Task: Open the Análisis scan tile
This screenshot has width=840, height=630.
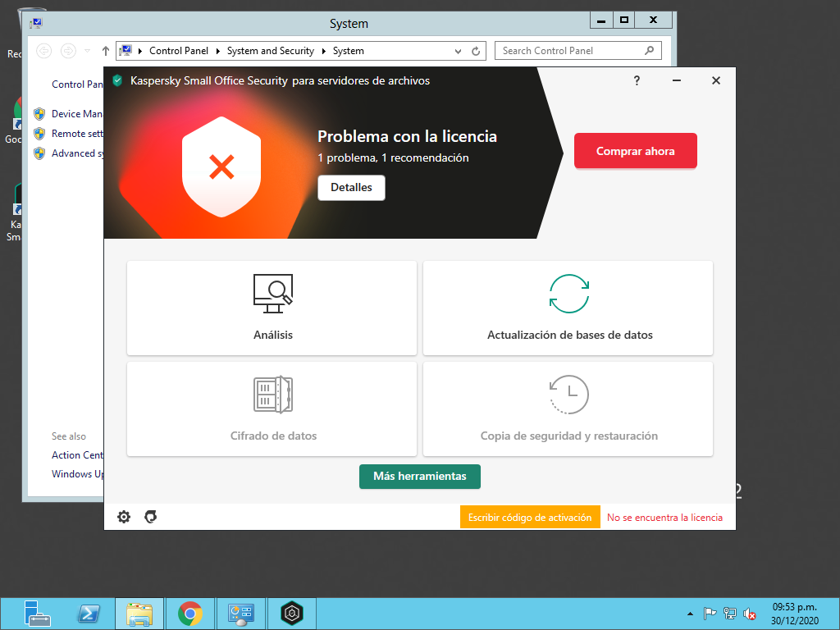Action: click(x=272, y=308)
